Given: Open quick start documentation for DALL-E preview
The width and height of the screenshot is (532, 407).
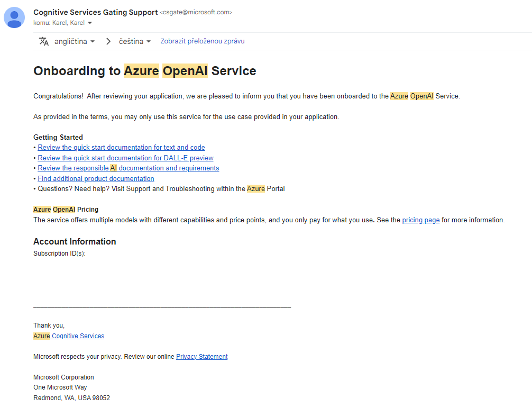Looking at the screenshot, I should point(125,158).
